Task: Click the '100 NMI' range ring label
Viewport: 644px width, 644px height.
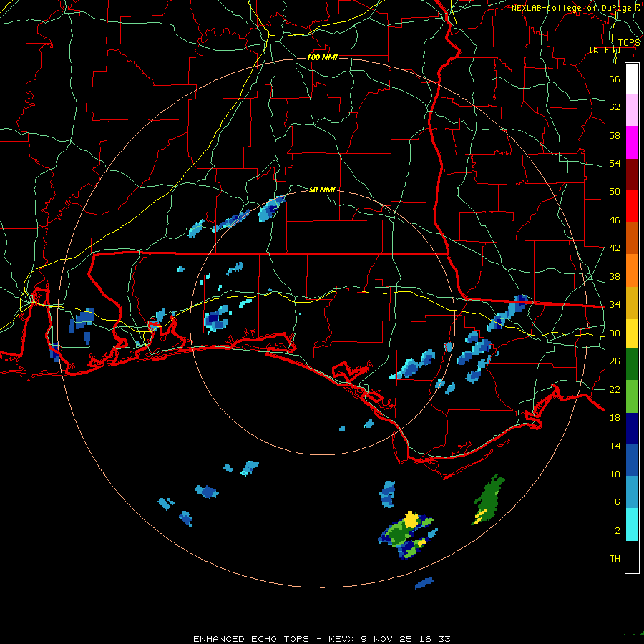Action: [322, 57]
